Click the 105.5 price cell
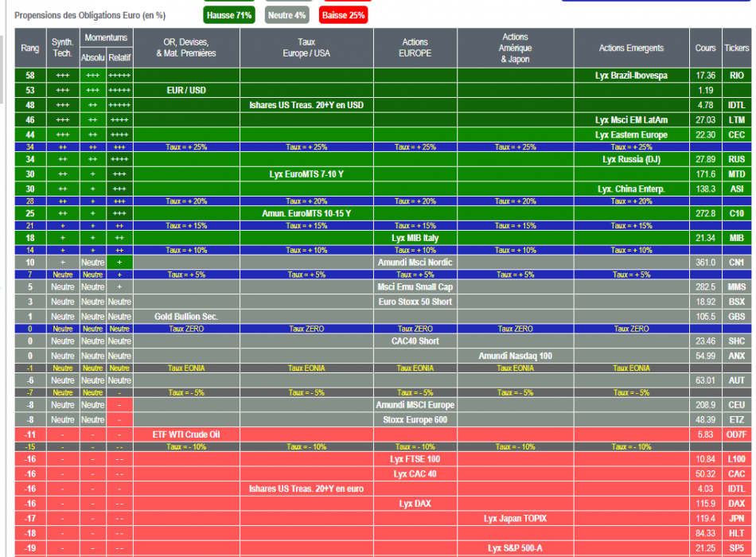Image resolution: width=756 pixels, height=557 pixels. (x=705, y=317)
